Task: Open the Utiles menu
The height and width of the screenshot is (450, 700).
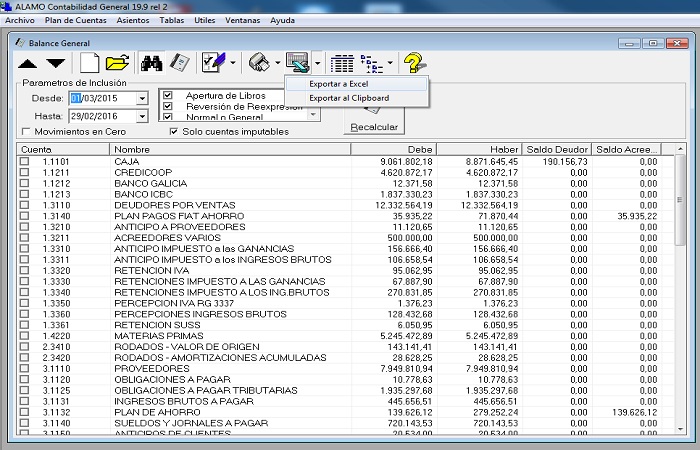Action: coord(204,20)
